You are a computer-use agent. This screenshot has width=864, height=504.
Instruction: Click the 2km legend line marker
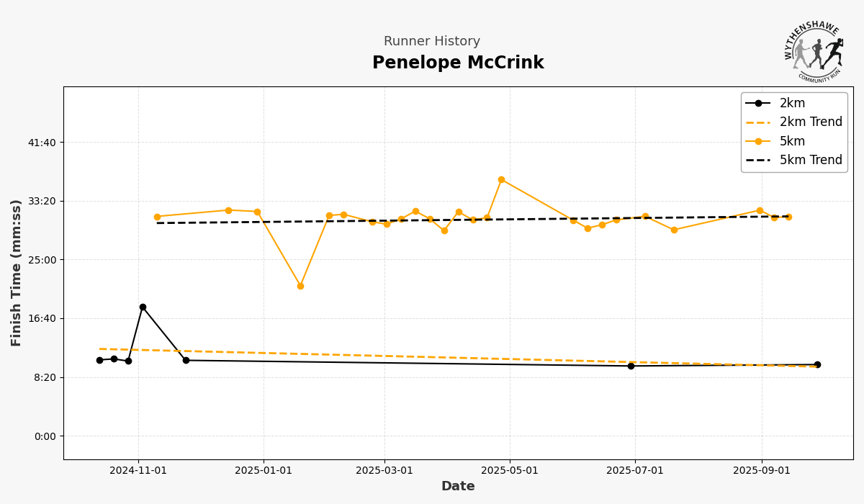click(757, 103)
